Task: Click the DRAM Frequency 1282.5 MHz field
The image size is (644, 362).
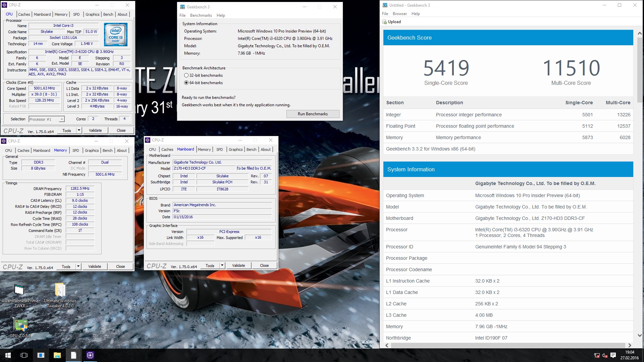Action: [80, 189]
